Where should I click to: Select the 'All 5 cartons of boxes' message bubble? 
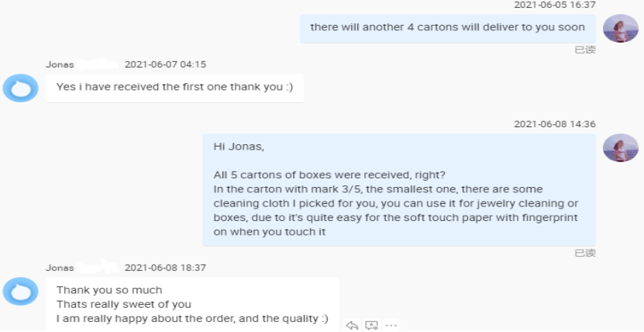[x=399, y=189]
